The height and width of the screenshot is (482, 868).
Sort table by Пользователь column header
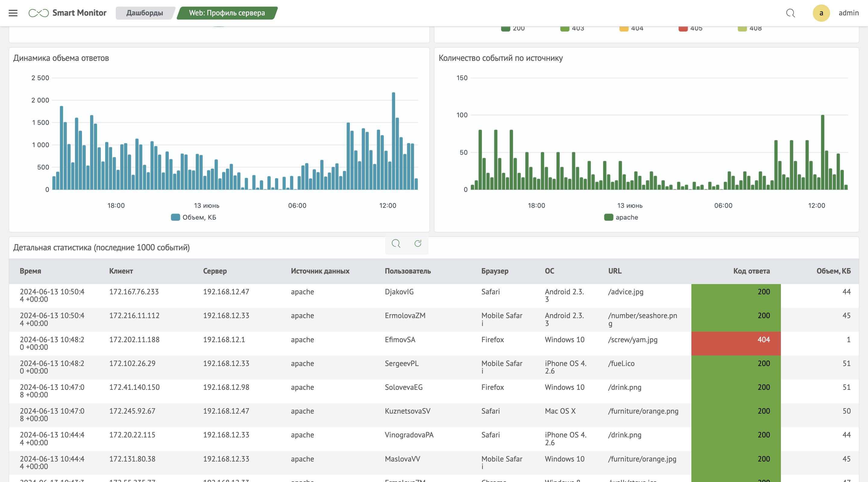tap(408, 271)
